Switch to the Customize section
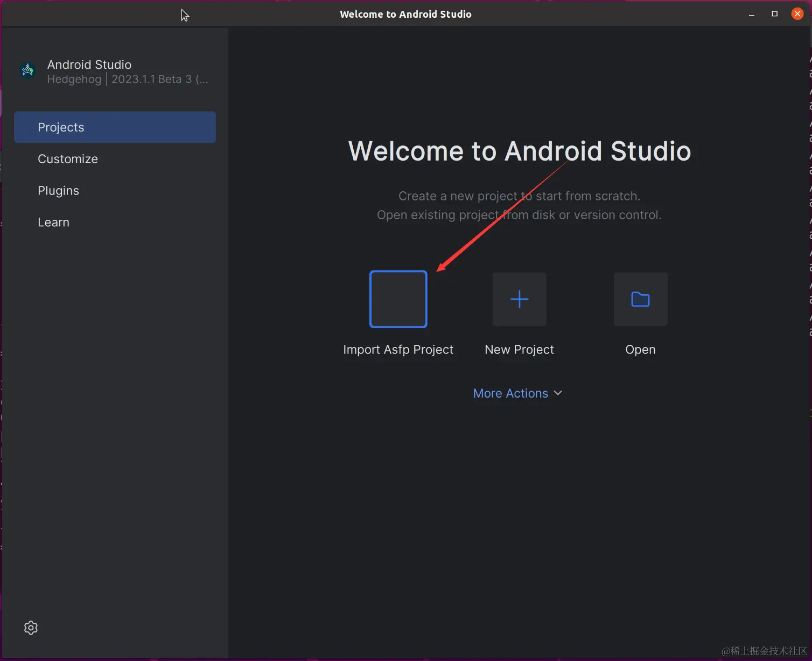This screenshot has height=661, width=812. tap(68, 159)
